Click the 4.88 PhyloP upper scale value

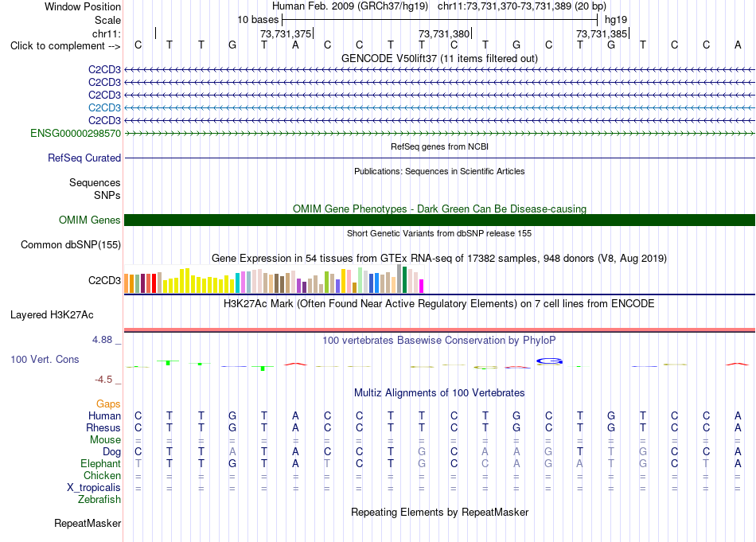[x=102, y=340]
